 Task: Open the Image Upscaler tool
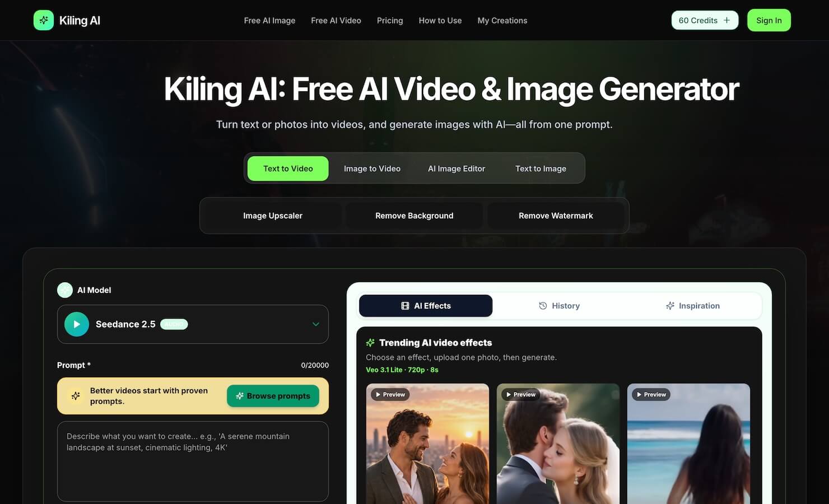pos(273,216)
